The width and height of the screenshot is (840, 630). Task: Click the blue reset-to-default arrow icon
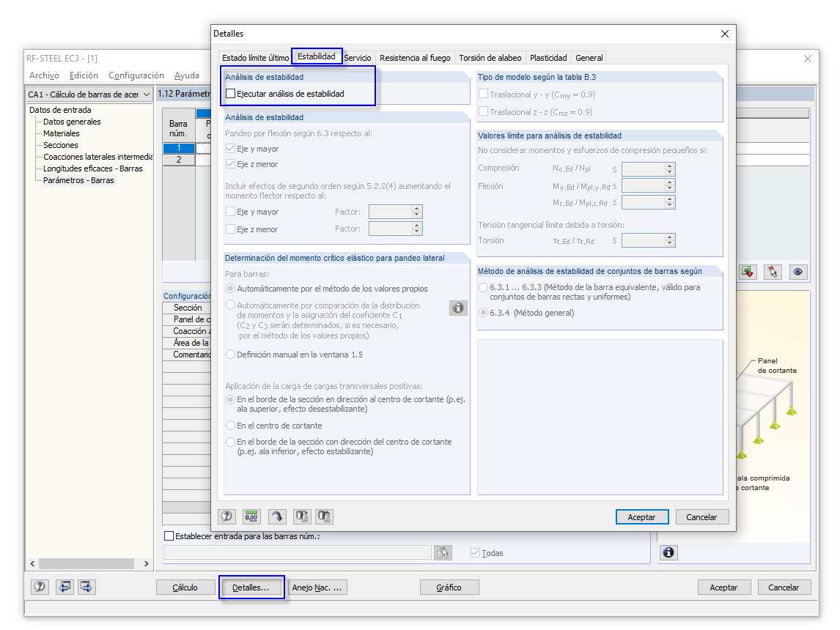[x=276, y=516]
